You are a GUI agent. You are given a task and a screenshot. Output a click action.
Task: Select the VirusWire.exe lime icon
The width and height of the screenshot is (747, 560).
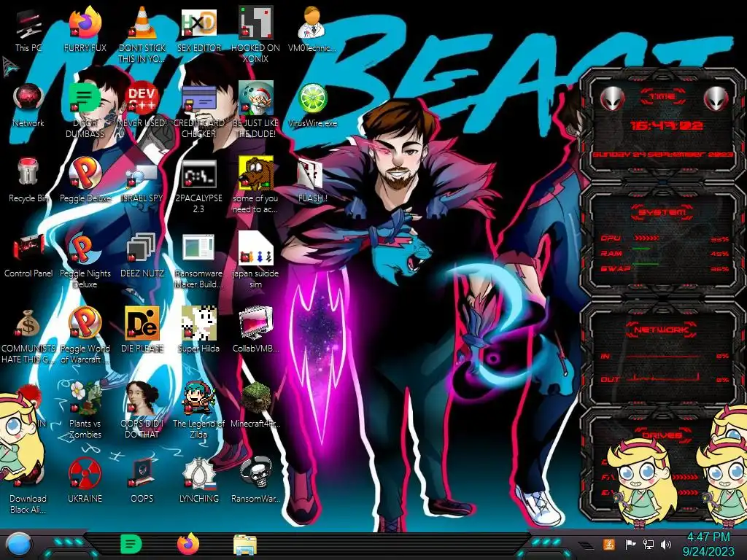[312, 98]
